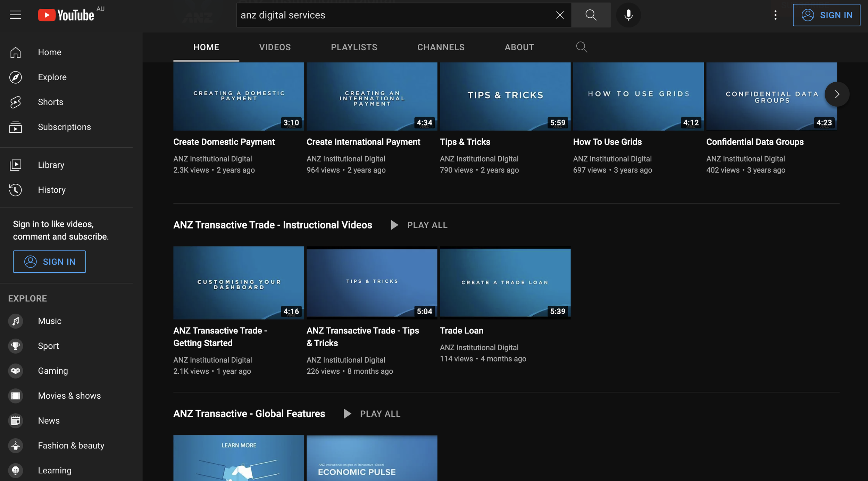
Task: Search within the channel using magnifier
Action: click(x=582, y=47)
